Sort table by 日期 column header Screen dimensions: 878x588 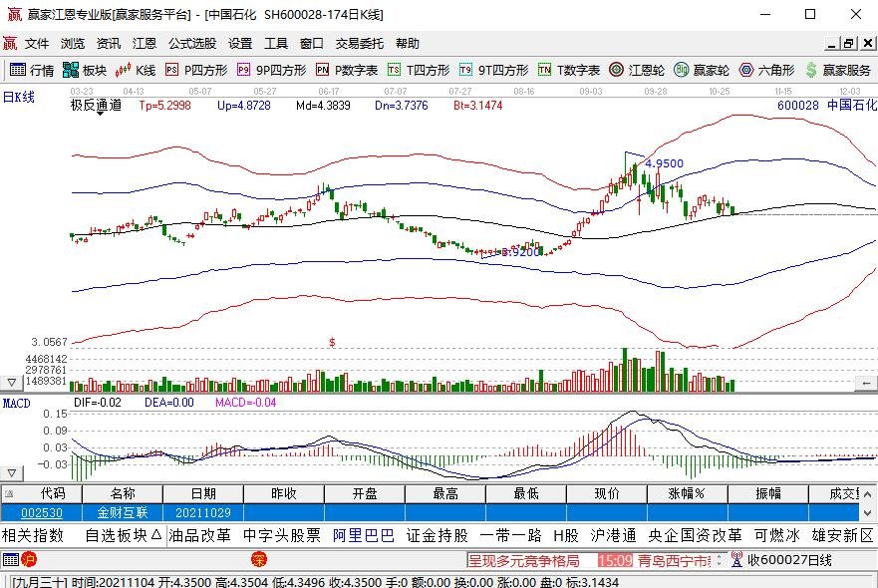[203, 494]
